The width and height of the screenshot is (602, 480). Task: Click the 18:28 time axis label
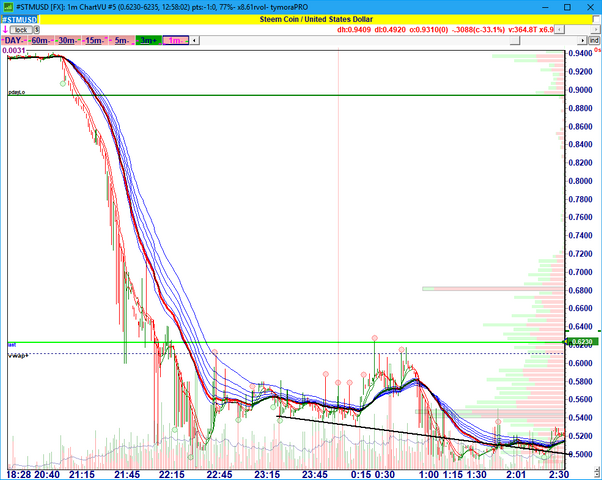click(18, 475)
